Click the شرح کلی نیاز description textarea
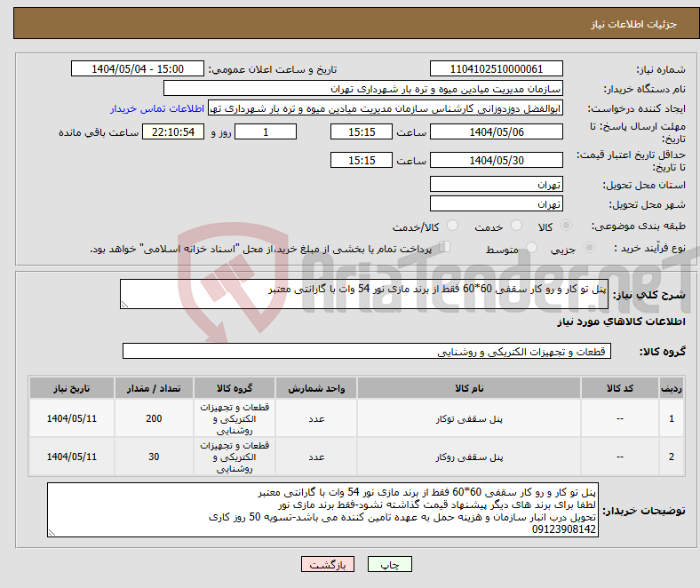The width and height of the screenshot is (700, 588). click(364, 294)
